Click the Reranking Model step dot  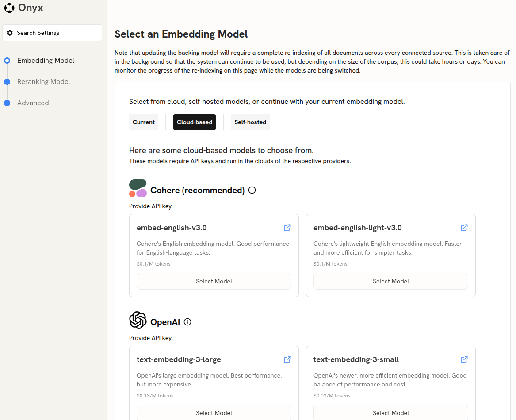pos(7,82)
